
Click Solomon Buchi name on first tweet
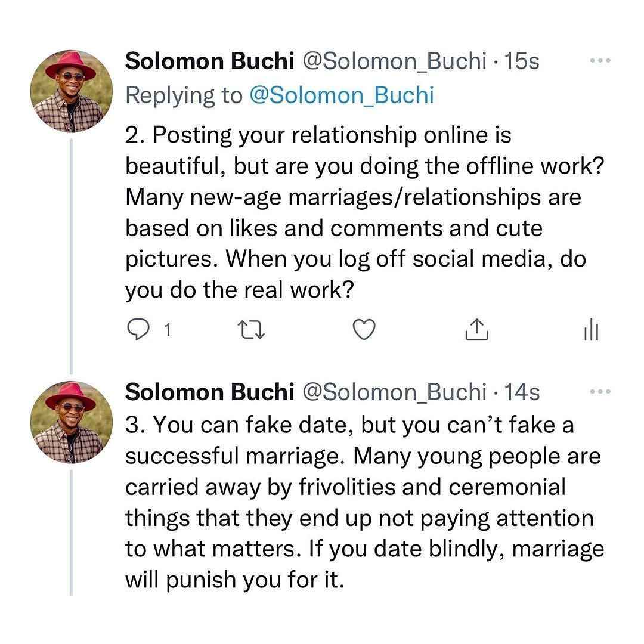pos(209,61)
